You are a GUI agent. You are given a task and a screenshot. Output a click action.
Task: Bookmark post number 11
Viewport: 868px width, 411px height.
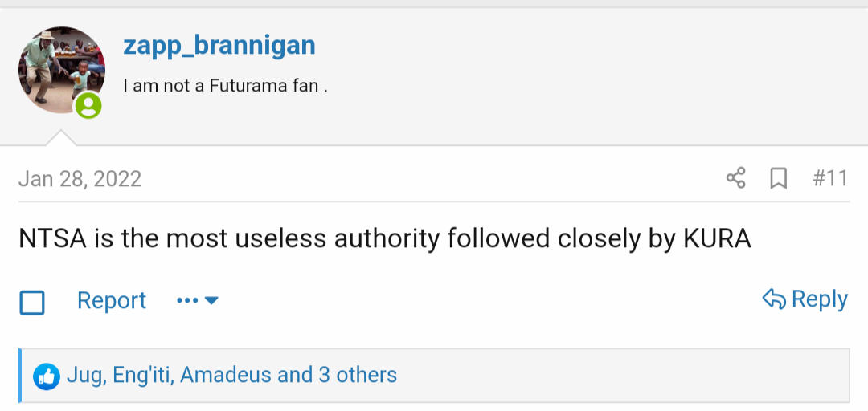778,179
